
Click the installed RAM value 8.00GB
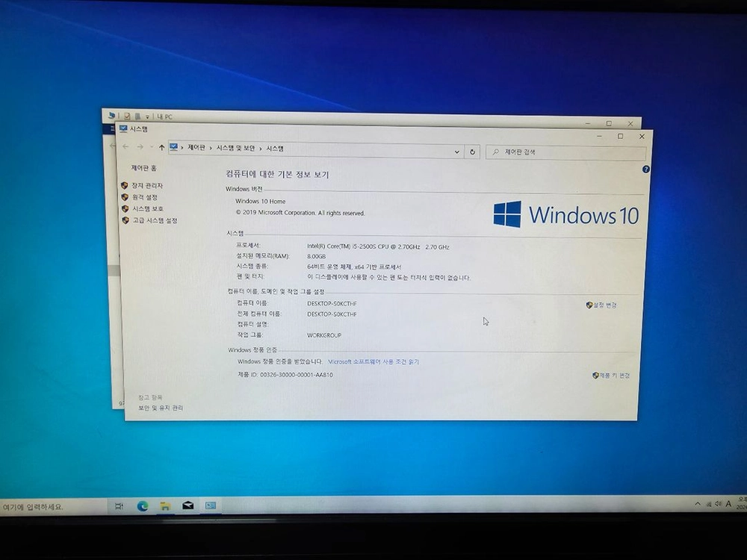(316, 256)
